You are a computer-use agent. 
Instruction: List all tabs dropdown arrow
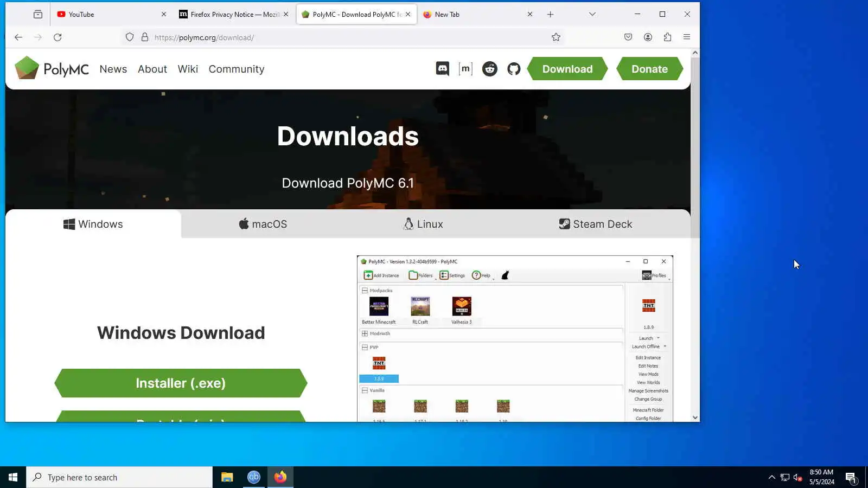pyautogui.click(x=592, y=15)
